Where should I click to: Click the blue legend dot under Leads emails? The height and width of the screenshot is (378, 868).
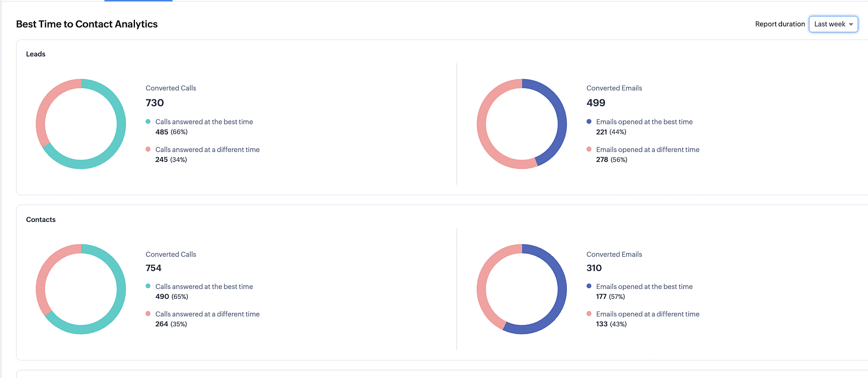(589, 122)
